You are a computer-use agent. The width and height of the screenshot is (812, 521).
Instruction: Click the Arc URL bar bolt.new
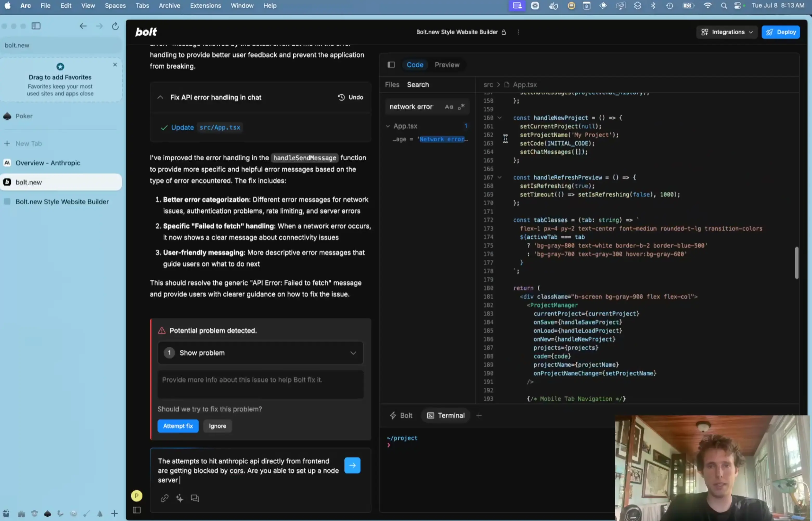pyautogui.click(x=61, y=45)
